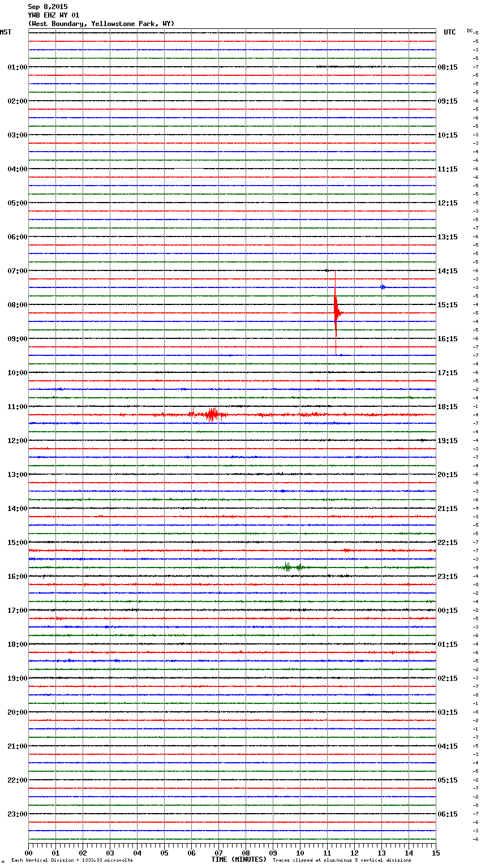
Task: Select the 07:00 MST row label
Action: 18,271
